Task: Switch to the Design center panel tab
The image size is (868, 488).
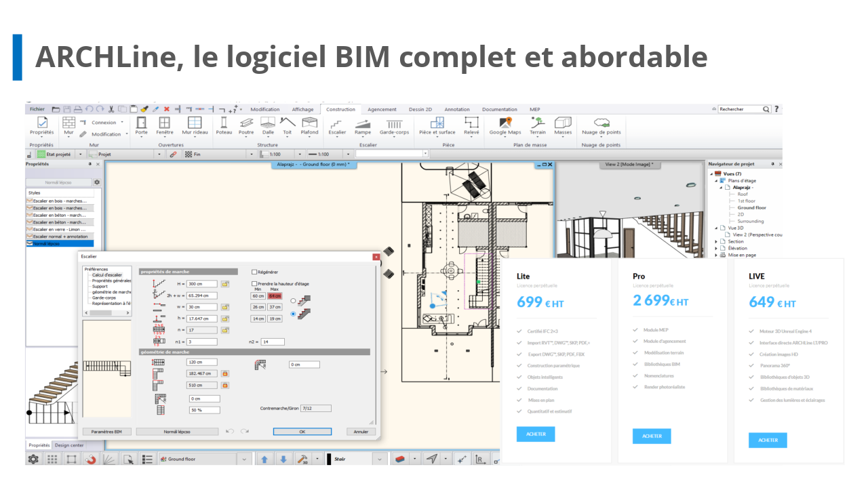Action: pyautogui.click(x=70, y=445)
